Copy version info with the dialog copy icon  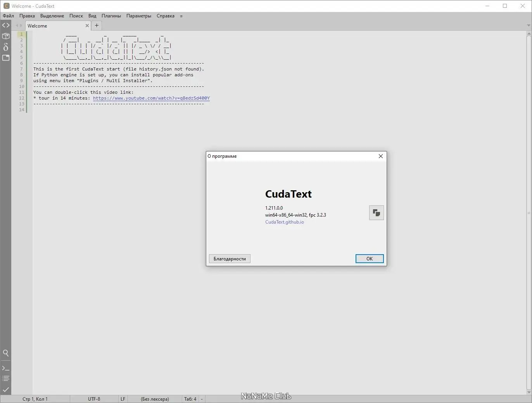pyautogui.click(x=376, y=213)
